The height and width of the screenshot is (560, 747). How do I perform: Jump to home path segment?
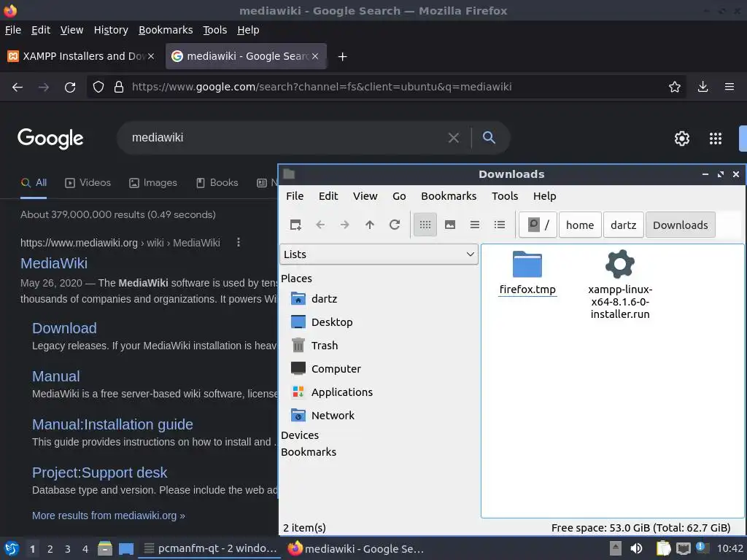(580, 225)
